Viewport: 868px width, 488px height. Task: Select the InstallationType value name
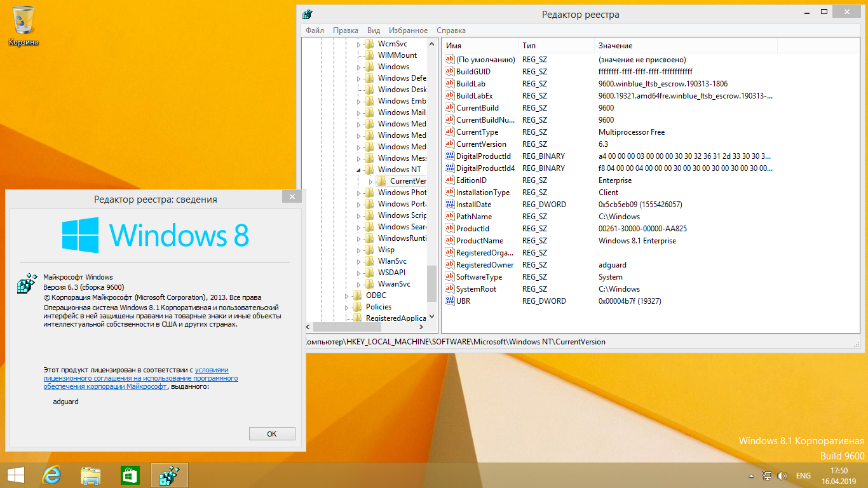click(x=483, y=193)
